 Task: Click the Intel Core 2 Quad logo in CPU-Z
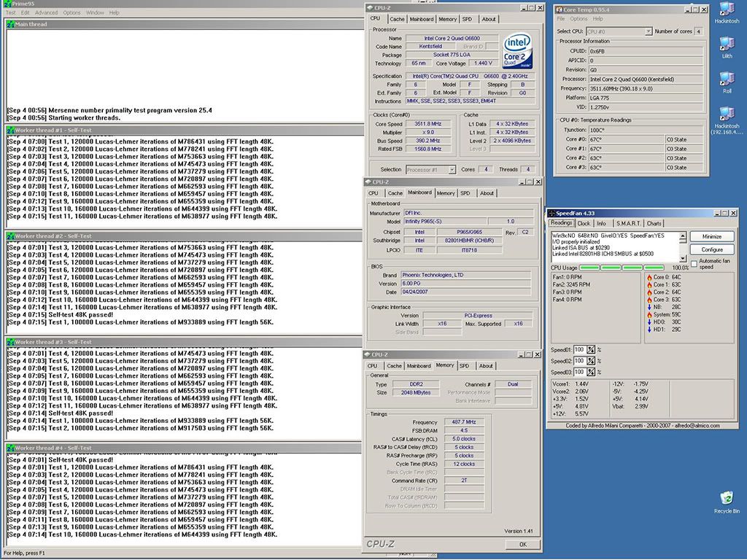point(517,50)
